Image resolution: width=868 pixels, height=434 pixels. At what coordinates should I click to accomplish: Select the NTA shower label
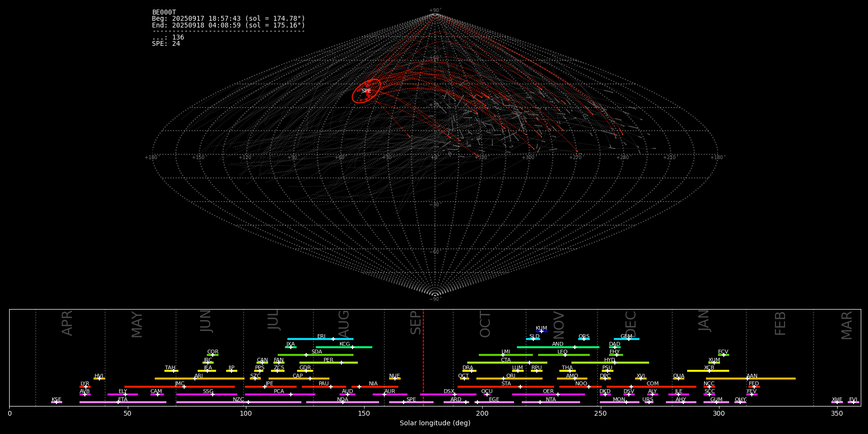(x=551, y=400)
